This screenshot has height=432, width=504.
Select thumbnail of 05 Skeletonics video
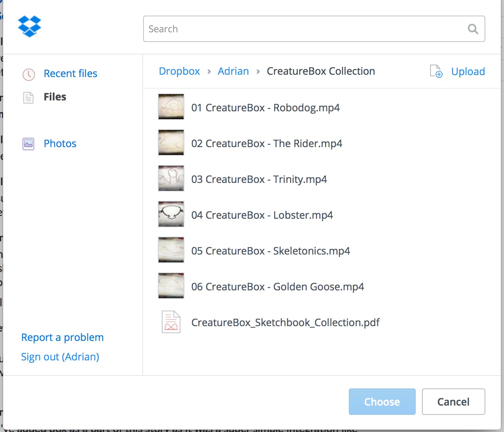coord(171,250)
